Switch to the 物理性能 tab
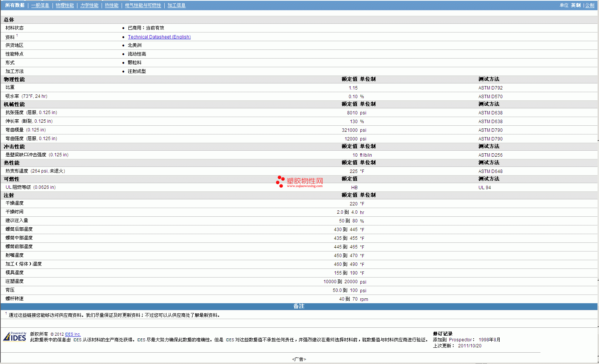Image resolution: width=599 pixels, height=364 pixels. coord(65,5)
